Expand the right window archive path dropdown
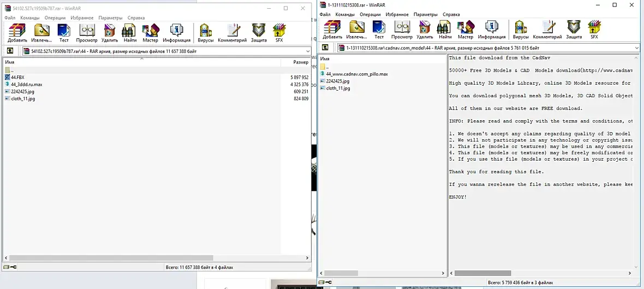 click(637, 48)
